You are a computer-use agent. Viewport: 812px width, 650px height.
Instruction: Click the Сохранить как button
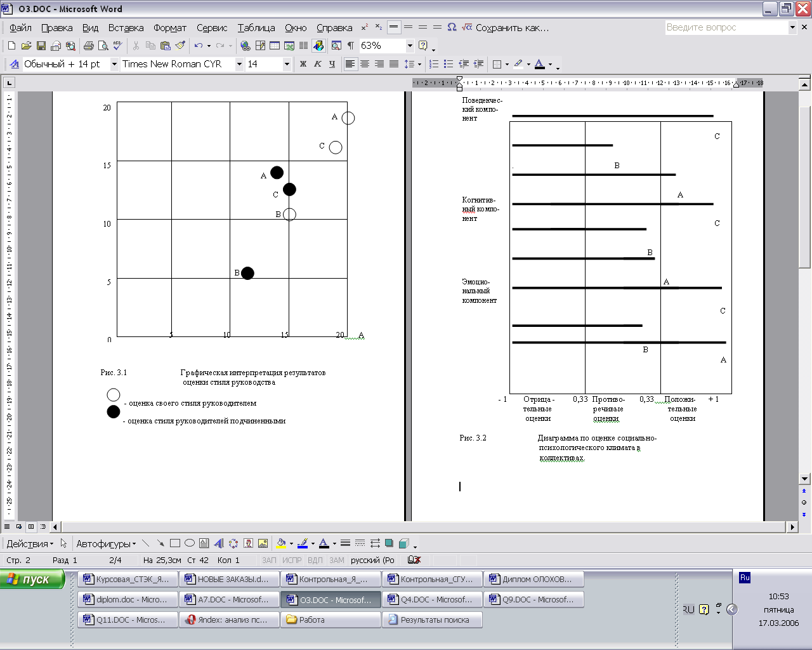(x=512, y=28)
